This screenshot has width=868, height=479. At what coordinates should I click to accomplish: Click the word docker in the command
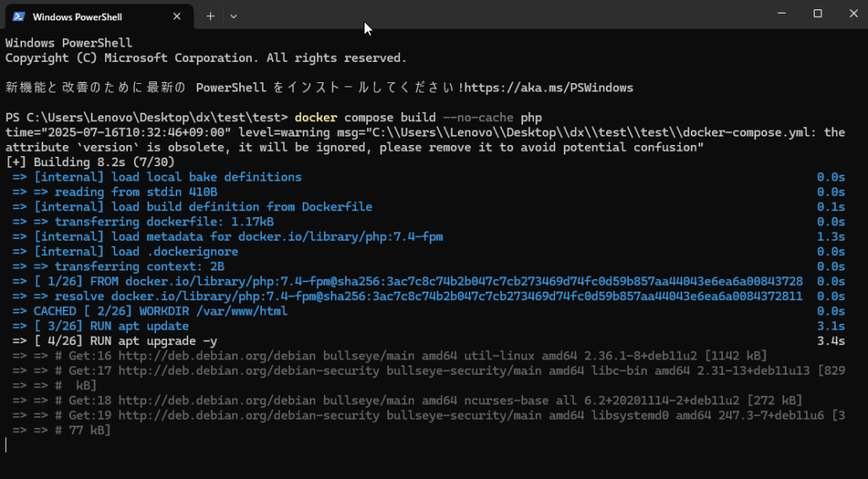[x=315, y=117]
